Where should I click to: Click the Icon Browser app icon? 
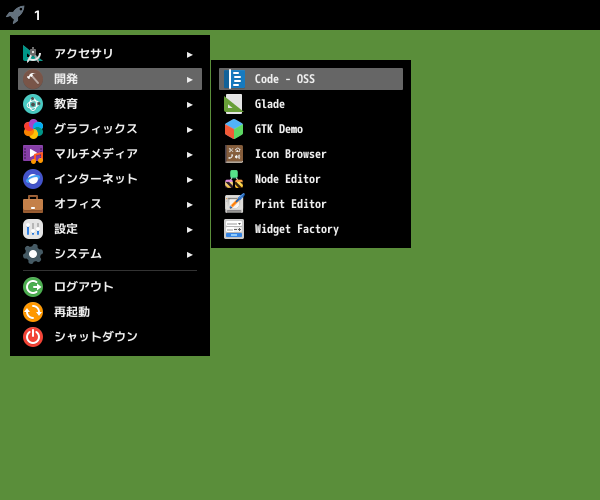[x=234, y=154]
